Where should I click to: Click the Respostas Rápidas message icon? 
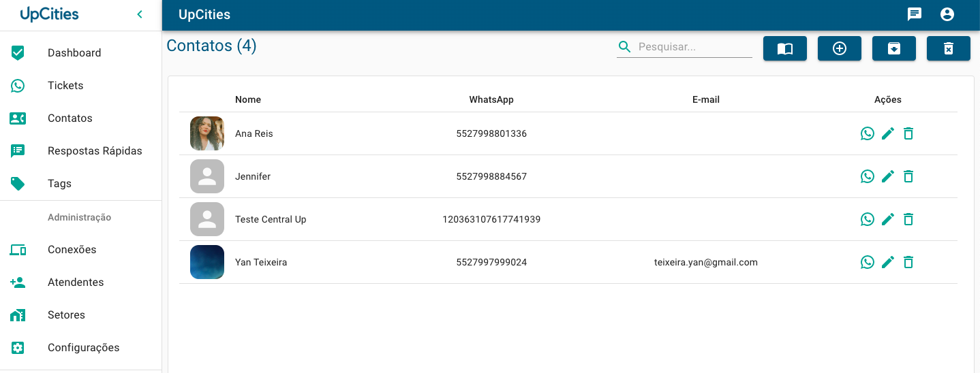point(18,151)
